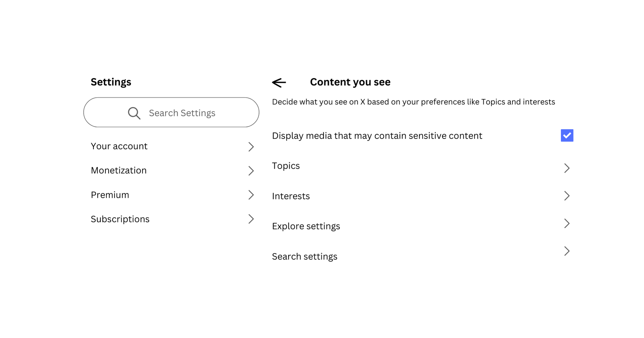Expand Your account chevron arrow
This screenshot has height=338, width=644.
(251, 147)
